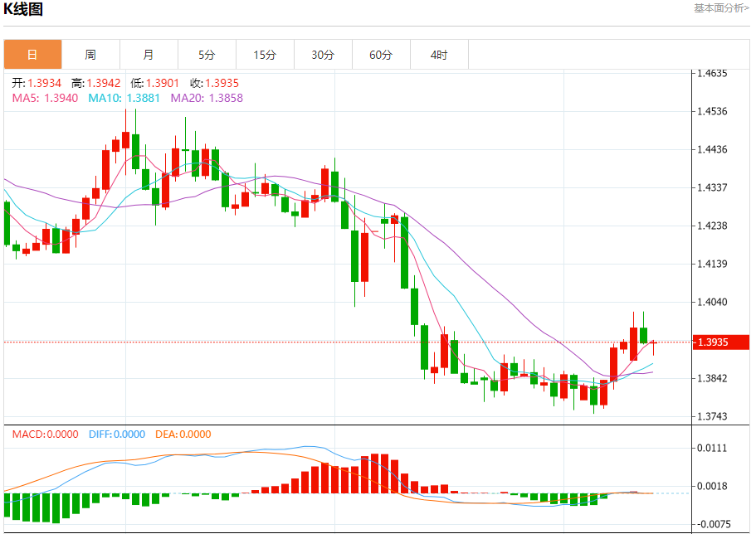The width and height of the screenshot is (756, 534).
Task: Click the 0.0111 MACD axis label
Action: pos(712,449)
